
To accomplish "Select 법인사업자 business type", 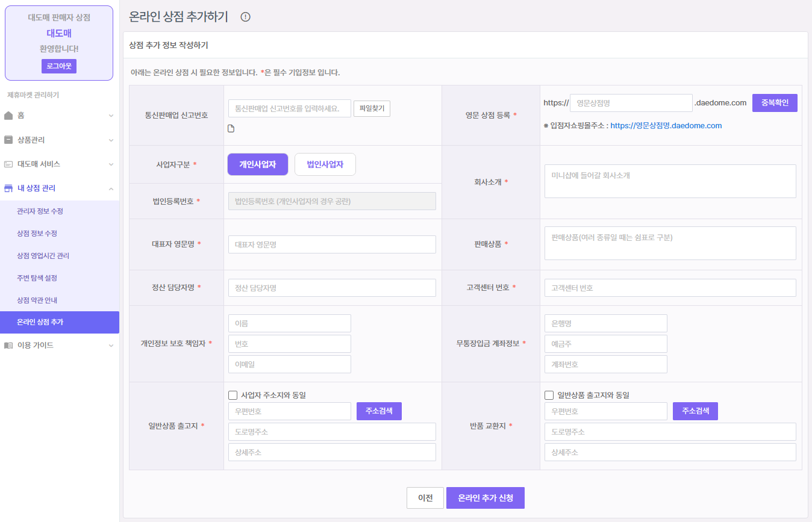I will tap(325, 164).
